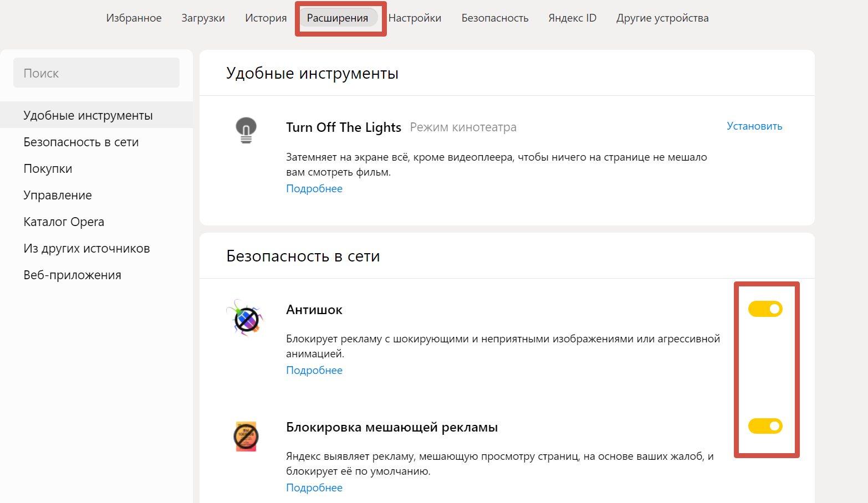
Task: Click the Блокировка мешающей рекламы icon
Action: [246, 437]
